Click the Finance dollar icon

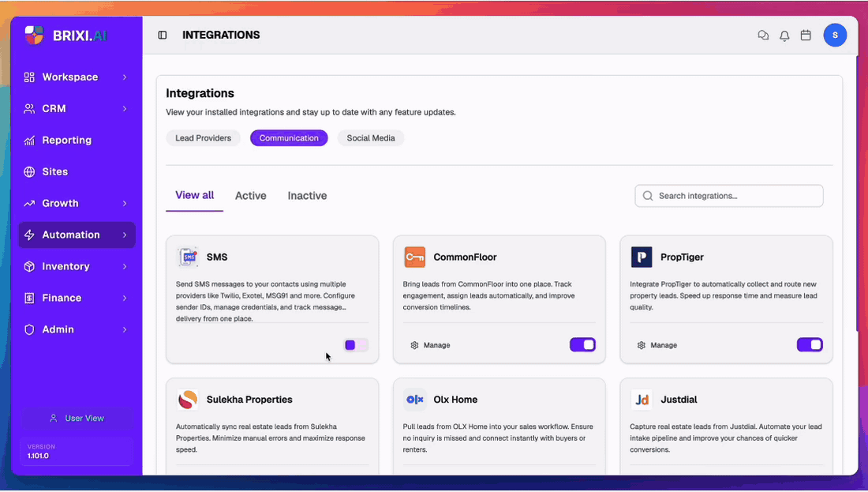click(29, 298)
